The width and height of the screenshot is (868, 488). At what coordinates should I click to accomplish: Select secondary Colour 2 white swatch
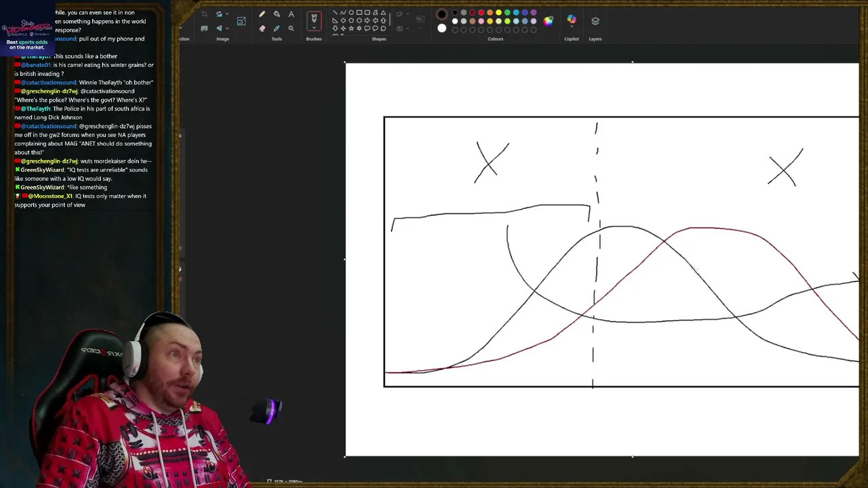coord(441,28)
